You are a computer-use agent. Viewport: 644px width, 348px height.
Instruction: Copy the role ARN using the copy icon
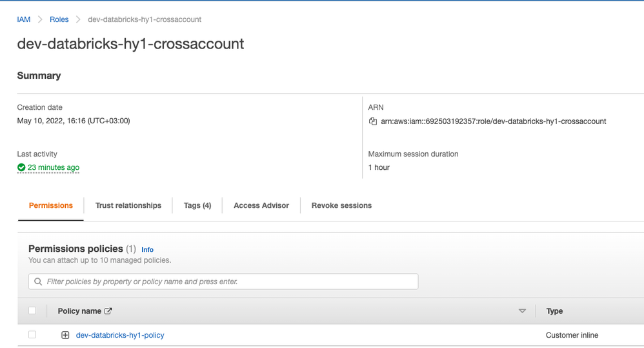[372, 121]
